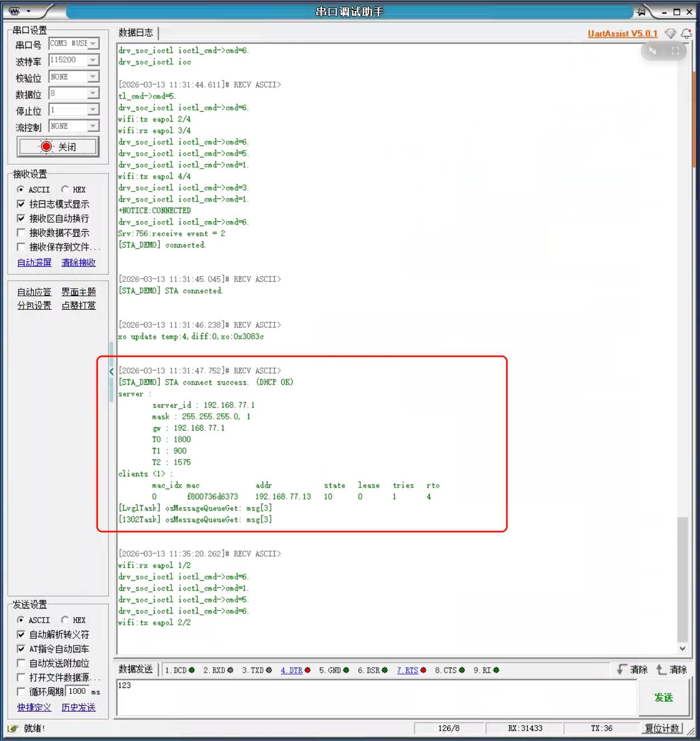Click the 循环周期 1000 ms input field
The height and width of the screenshot is (741, 700).
[x=78, y=691]
